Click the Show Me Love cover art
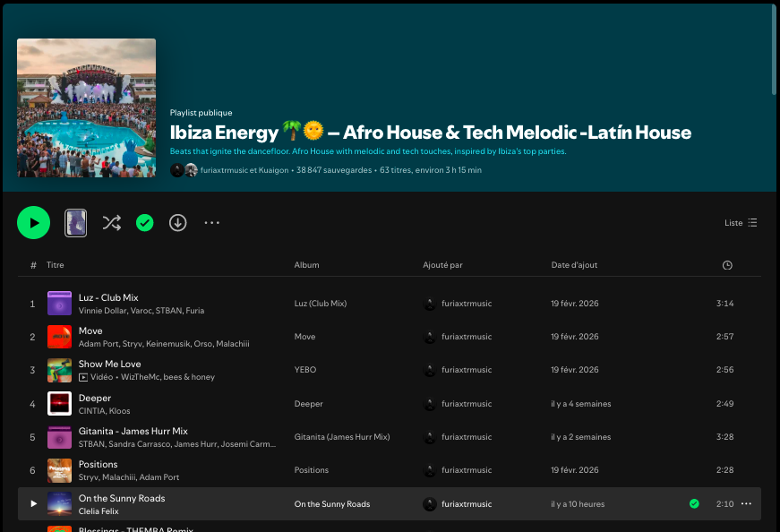The width and height of the screenshot is (780, 532). (59, 370)
